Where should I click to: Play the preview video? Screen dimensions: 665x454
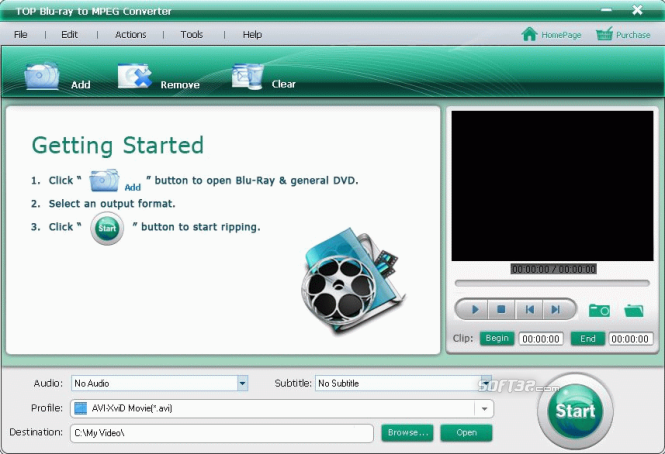475,310
